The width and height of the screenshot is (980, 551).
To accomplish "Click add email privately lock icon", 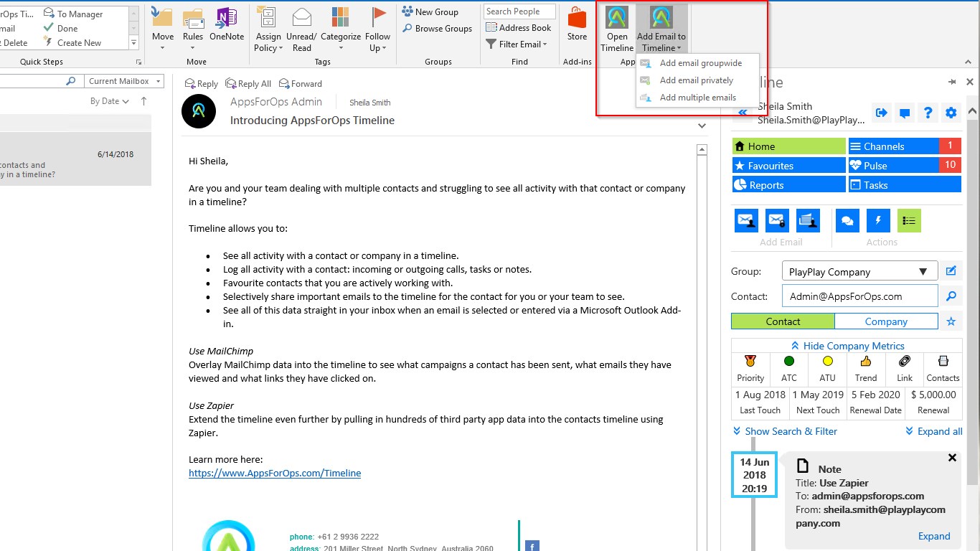I will coord(777,221).
